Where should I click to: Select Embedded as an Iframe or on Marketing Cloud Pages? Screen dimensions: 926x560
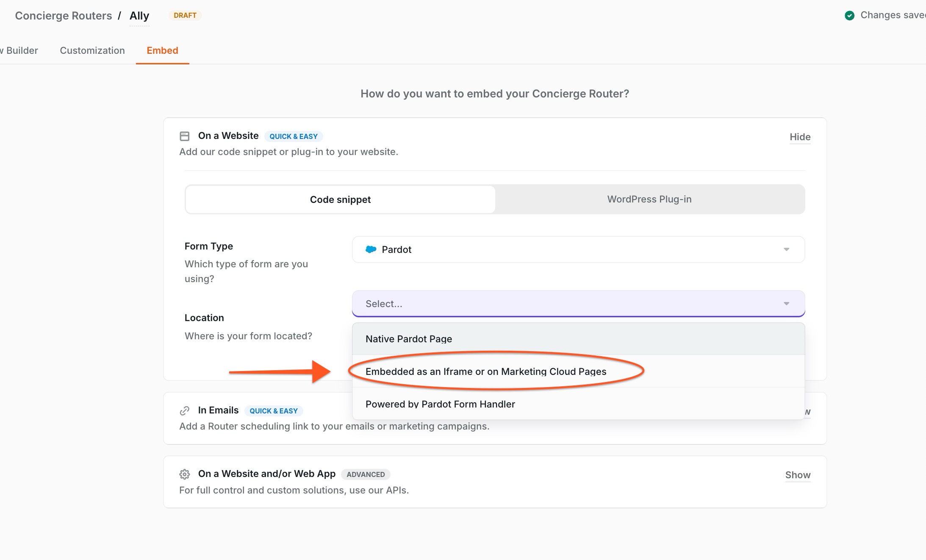click(x=578, y=371)
